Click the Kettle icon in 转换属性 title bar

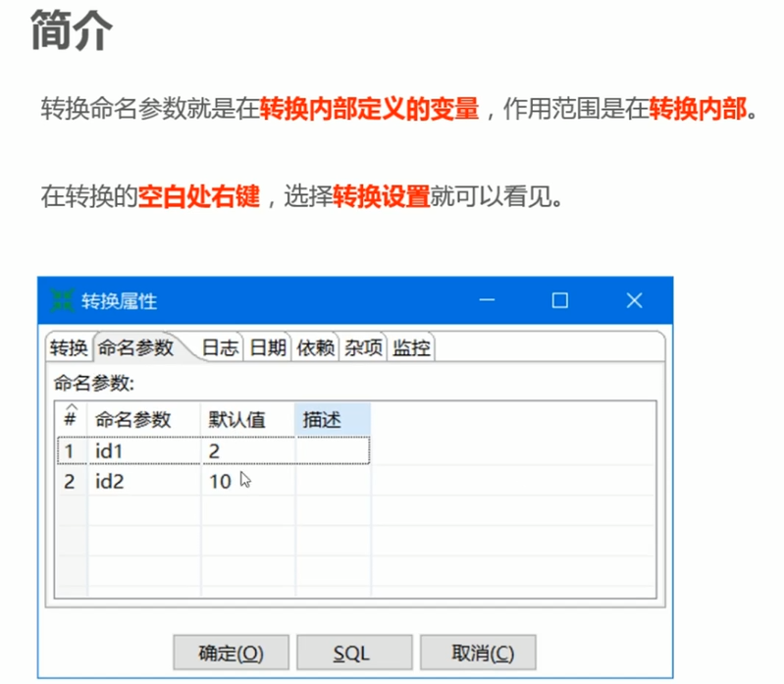pyautogui.click(x=62, y=300)
